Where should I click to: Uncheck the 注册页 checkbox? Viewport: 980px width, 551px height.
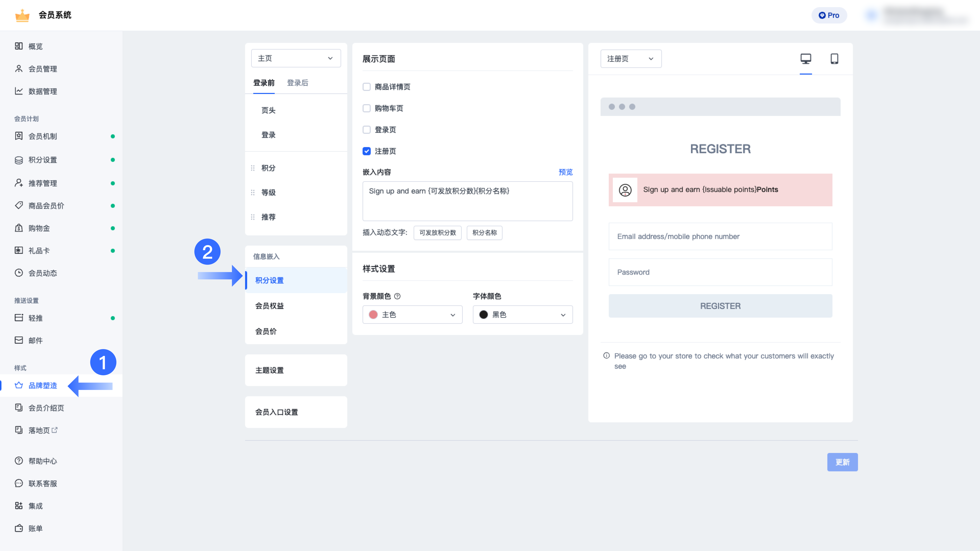click(x=366, y=151)
